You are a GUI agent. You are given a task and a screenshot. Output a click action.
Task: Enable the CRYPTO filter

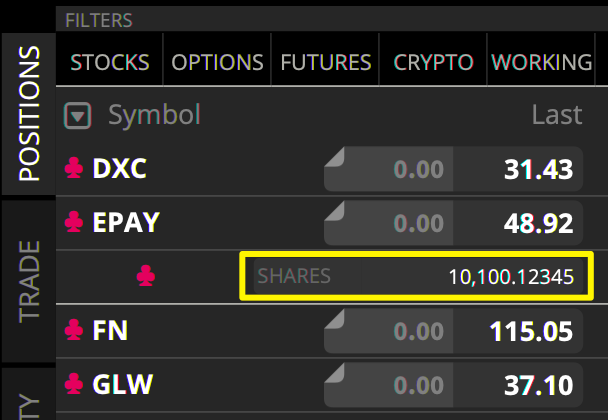[433, 62]
